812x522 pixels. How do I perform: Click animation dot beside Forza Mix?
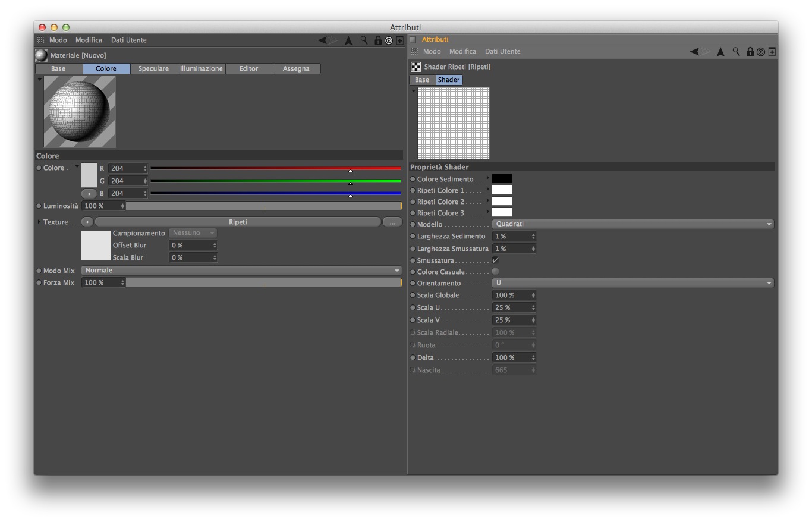(39, 283)
